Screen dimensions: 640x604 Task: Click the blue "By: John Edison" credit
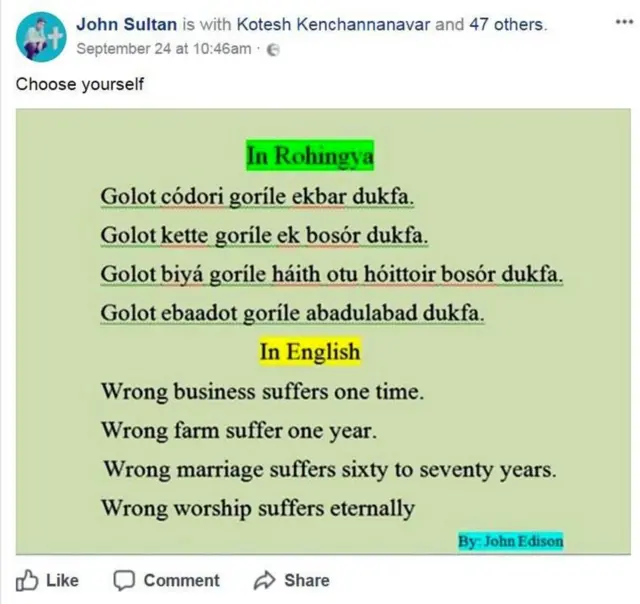pos(510,541)
